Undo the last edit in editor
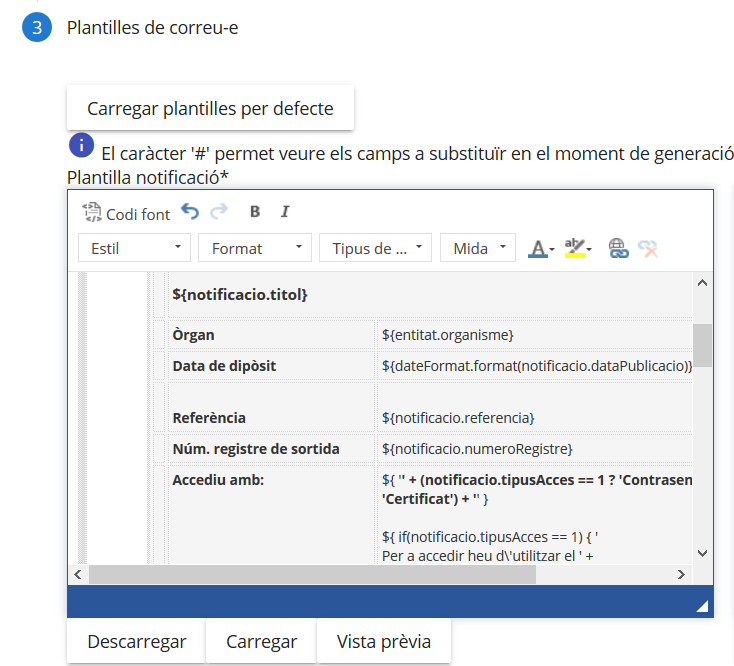The height and width of the screenshot is (666, 734). point(190,212)
